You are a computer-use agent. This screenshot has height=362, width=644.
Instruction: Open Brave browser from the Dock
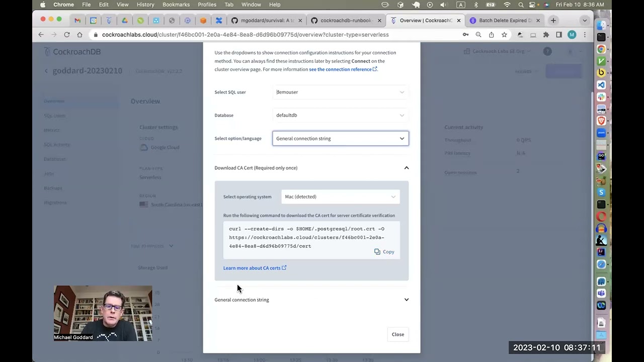tap(601, 121)
